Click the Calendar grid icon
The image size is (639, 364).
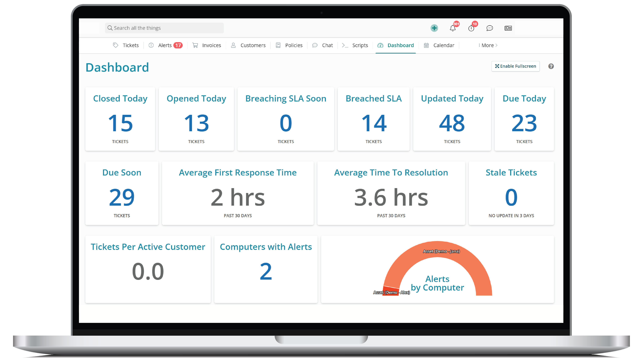[426, 45]
